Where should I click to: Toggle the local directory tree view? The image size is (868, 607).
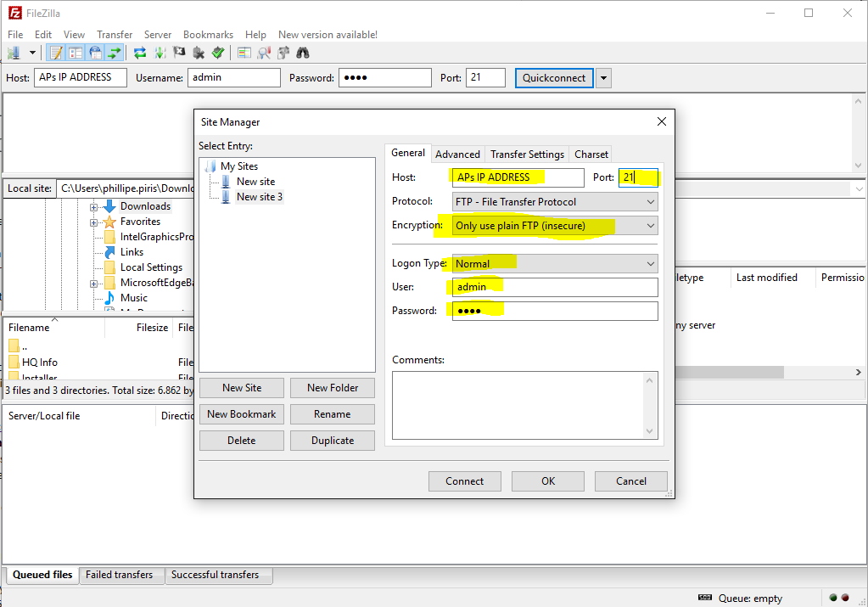pos(76,53)
